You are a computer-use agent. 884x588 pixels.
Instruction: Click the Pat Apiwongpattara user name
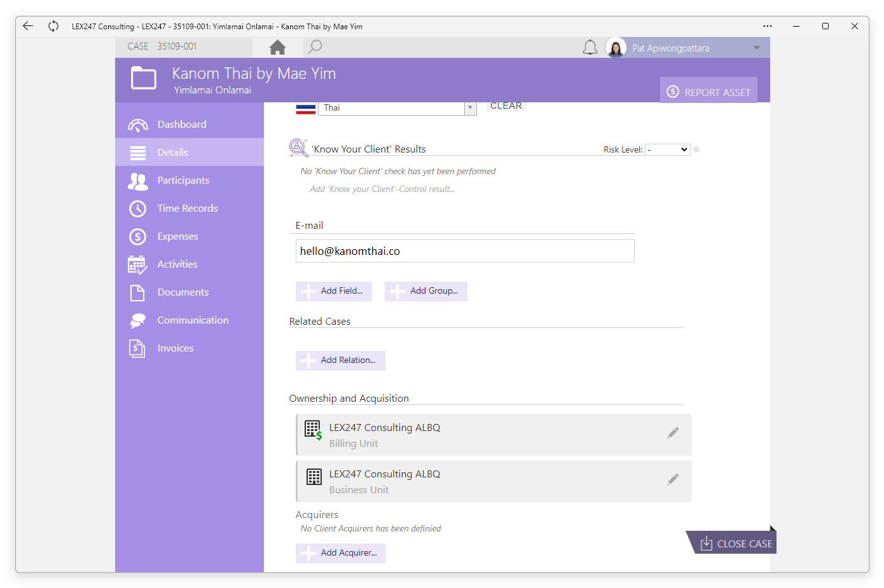[x=671, y=48]
